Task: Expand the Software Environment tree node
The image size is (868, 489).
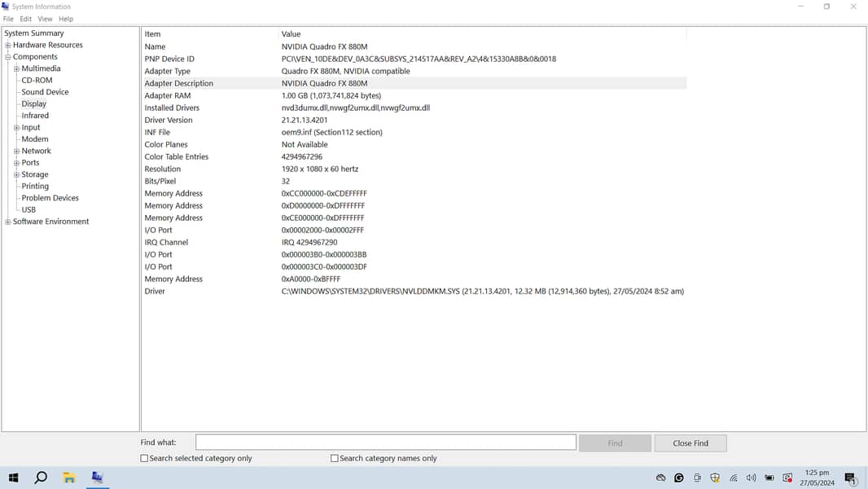Action: point(8,222)
